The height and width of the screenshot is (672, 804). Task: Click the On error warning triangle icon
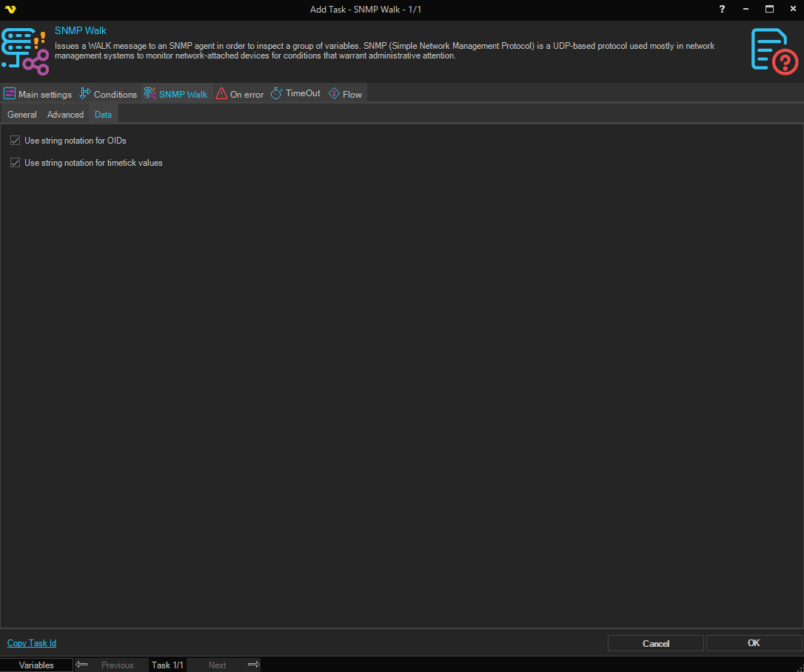coord(221,94)
